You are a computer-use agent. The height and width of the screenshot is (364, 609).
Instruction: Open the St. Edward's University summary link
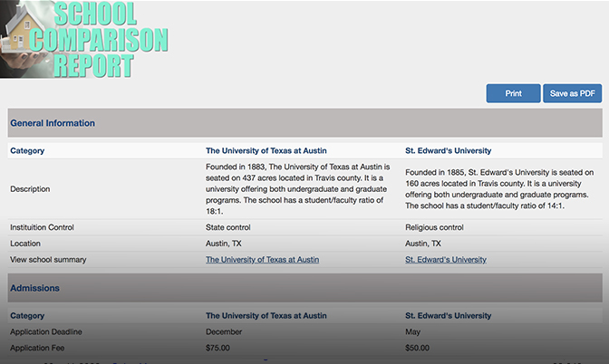[x=445, y=260]
